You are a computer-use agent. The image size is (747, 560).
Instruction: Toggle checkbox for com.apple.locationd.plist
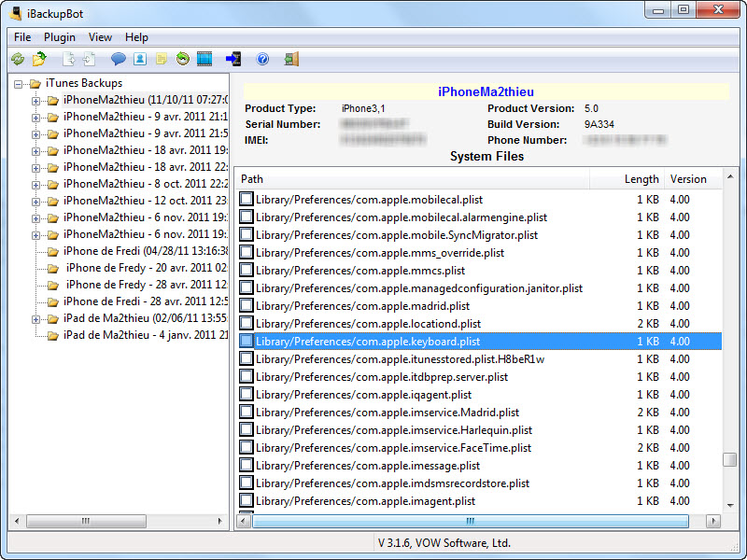click(x=247, y=323)
